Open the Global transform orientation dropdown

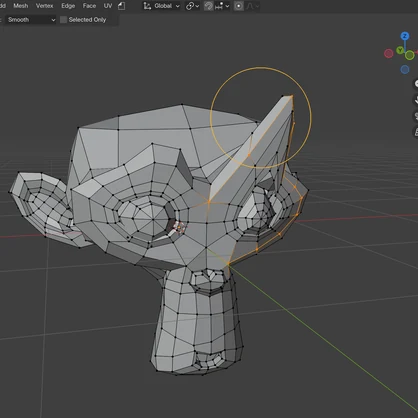pos(162,6)
